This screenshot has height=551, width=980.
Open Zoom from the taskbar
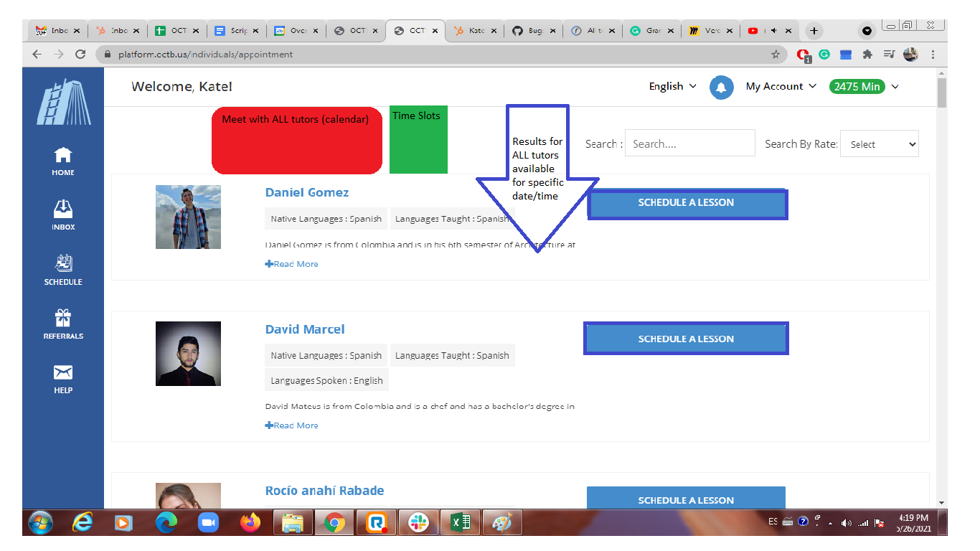208,523
